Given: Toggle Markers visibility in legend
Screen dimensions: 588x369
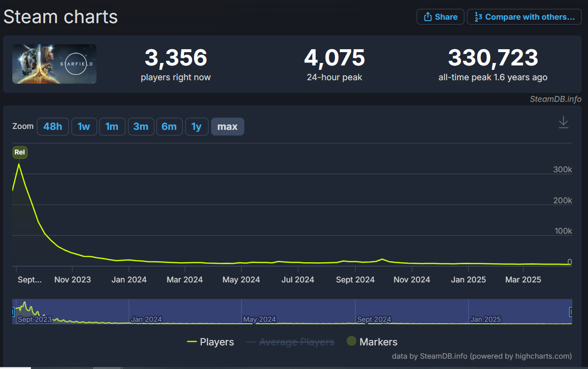Looking at the screenshot, I should tap(372, 341).
